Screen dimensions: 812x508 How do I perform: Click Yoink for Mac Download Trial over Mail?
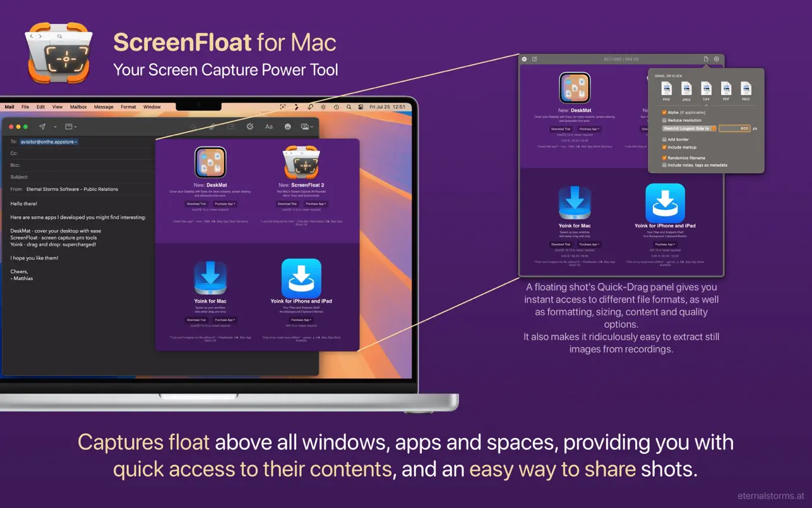click(x=196, y=320)
